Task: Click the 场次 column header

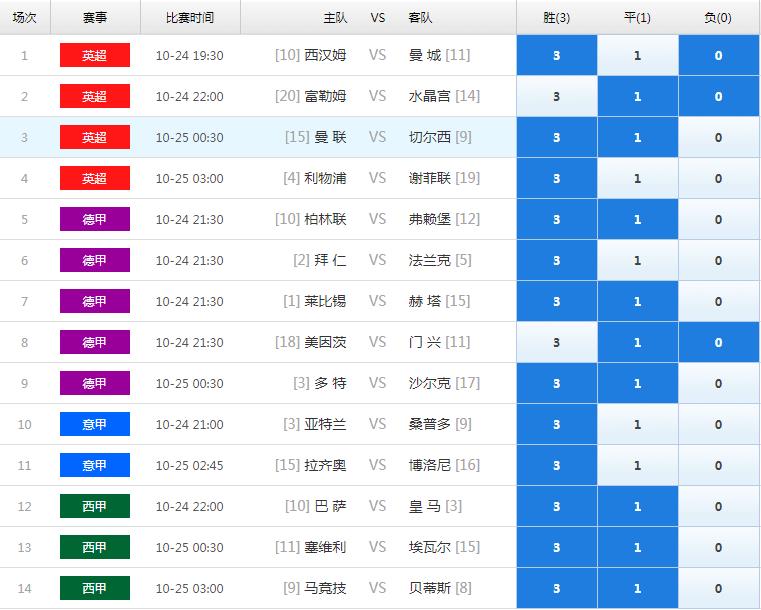Action: click(x=24, y=17)
